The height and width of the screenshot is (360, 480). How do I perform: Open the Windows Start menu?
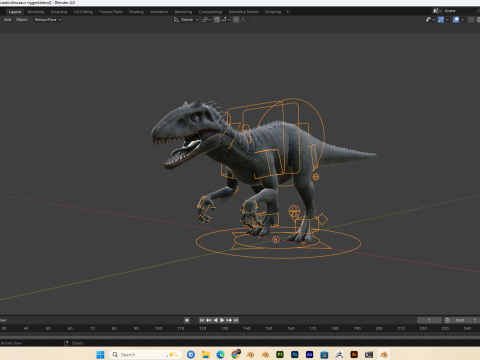pos(100,354)
